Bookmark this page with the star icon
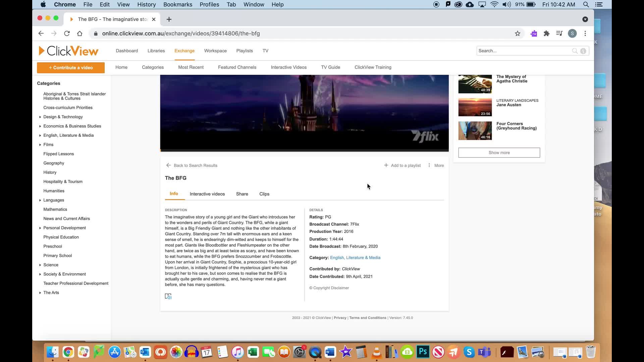The width and height of the screenshot is (644, 362). [x=518, y=34]
